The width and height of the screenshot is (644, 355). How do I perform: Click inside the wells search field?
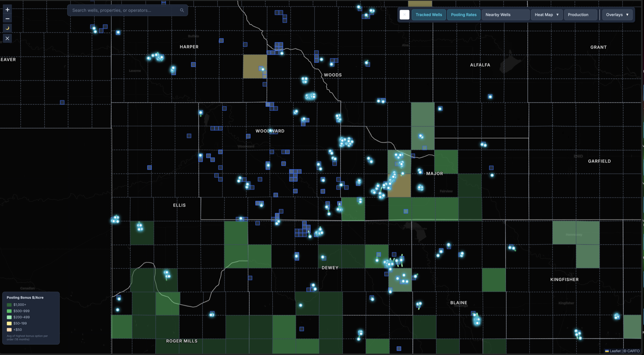pos(122,10)
